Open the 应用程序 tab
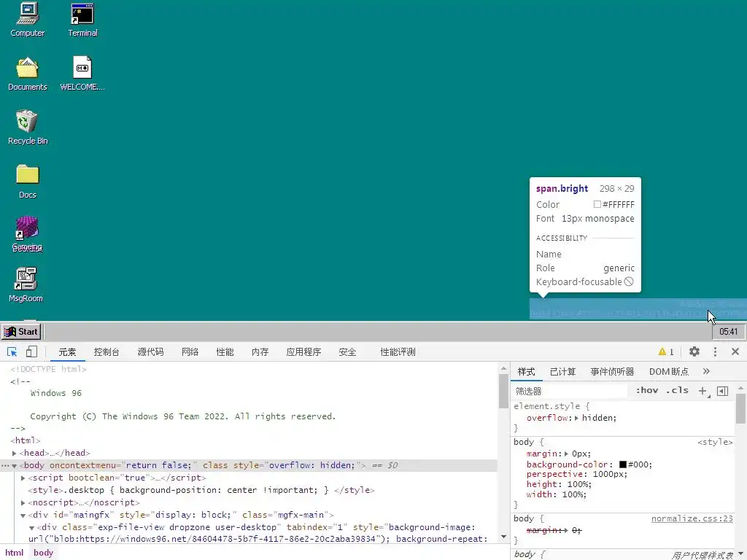Image resolution: width=747 pixels, height=560 pixels. pyautogui.click(x=303, y=352)
